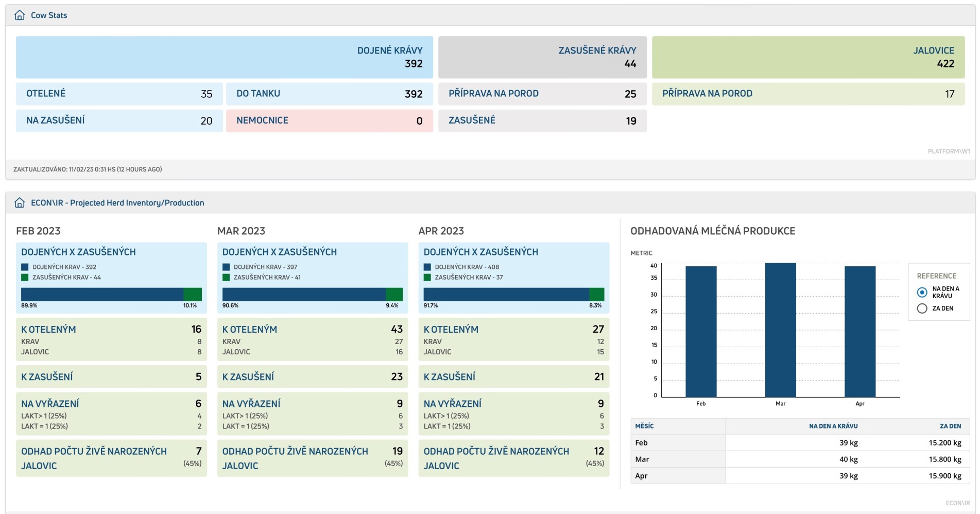Open the DOJENÉ KRÁVY 392 tile
The height and width of the screenshot is (514, 980).
(x=225, y=57)
